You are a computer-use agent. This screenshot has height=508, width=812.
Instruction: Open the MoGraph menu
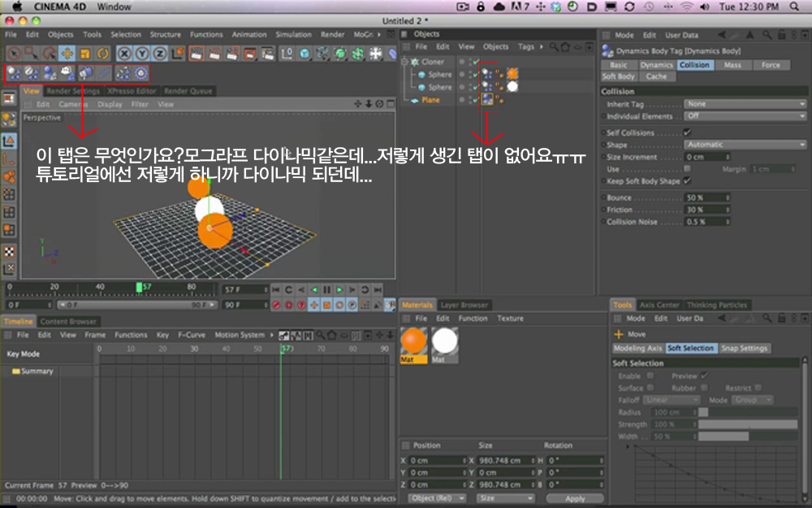(x=364, y=34)
